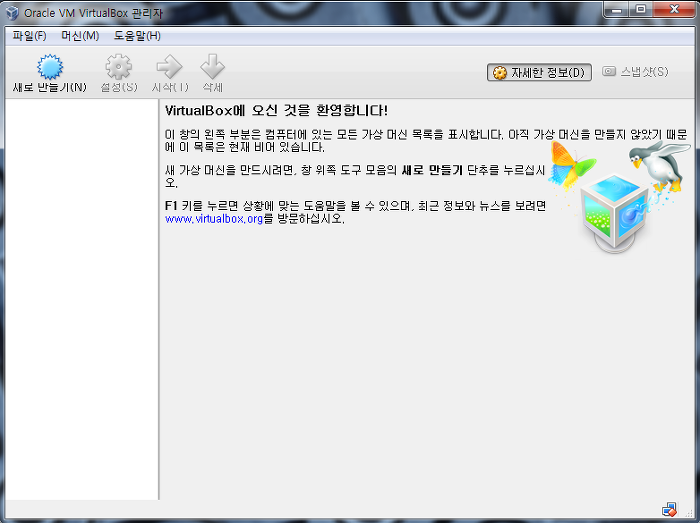Click the status icon at bottom right
This screenshot has width=700, height=523.
point(669,510)
